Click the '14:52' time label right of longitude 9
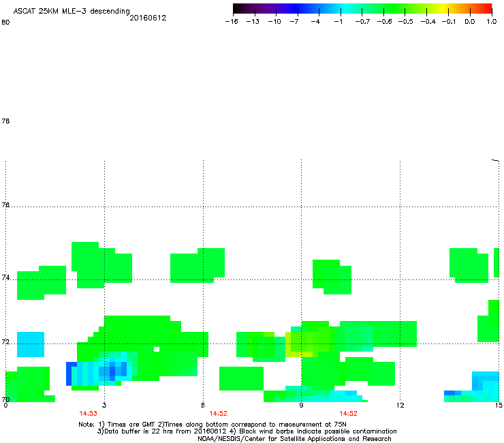504x443 pixels. [349, 414]
